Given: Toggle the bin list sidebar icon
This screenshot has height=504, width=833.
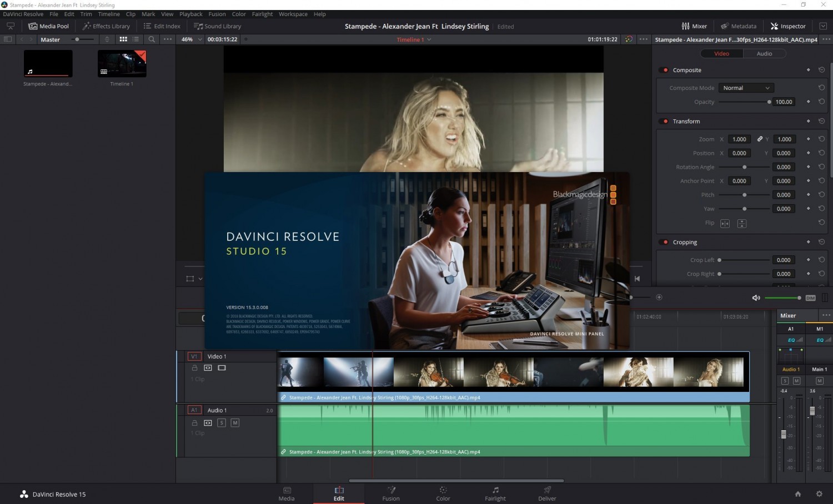Looking at the screenshot, I should coord(8,39).
